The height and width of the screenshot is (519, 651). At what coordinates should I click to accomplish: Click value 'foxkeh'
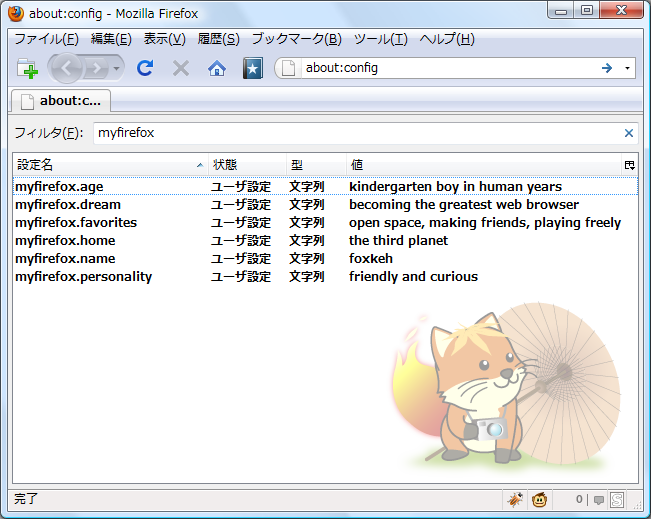(371, 258)
